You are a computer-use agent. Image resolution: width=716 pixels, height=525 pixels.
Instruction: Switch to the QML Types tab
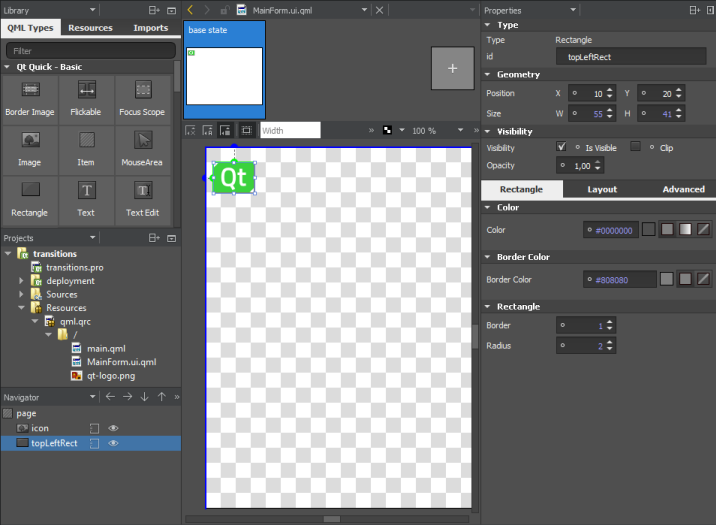pos(30,28)
